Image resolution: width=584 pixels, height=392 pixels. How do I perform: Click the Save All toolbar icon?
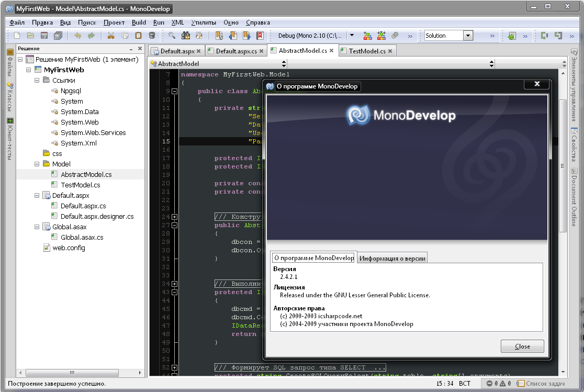[x=58, y=36]
